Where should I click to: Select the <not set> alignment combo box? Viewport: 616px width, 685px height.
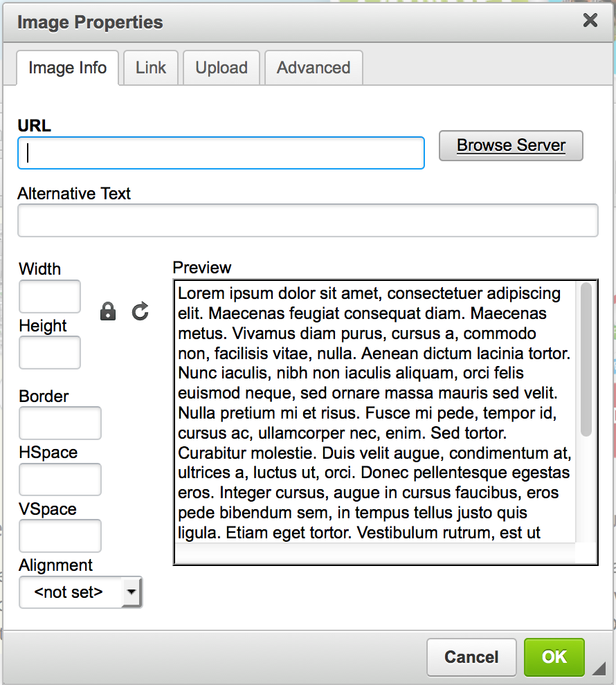pyautogui.click(x=81, y=592)
